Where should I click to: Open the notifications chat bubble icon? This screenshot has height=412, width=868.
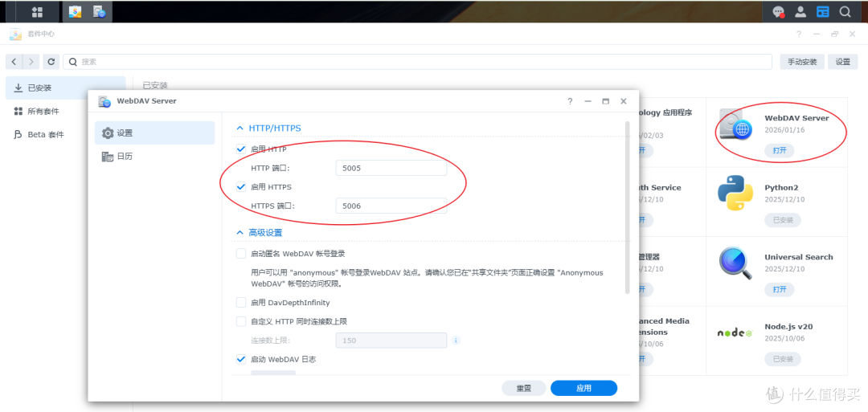pyautogui.click(x=779, y=11)
